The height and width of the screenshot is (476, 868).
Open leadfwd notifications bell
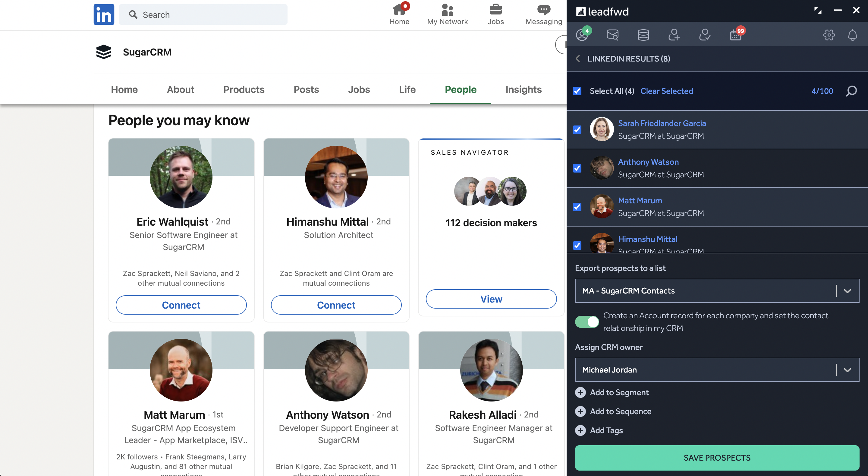pos(852,35)
